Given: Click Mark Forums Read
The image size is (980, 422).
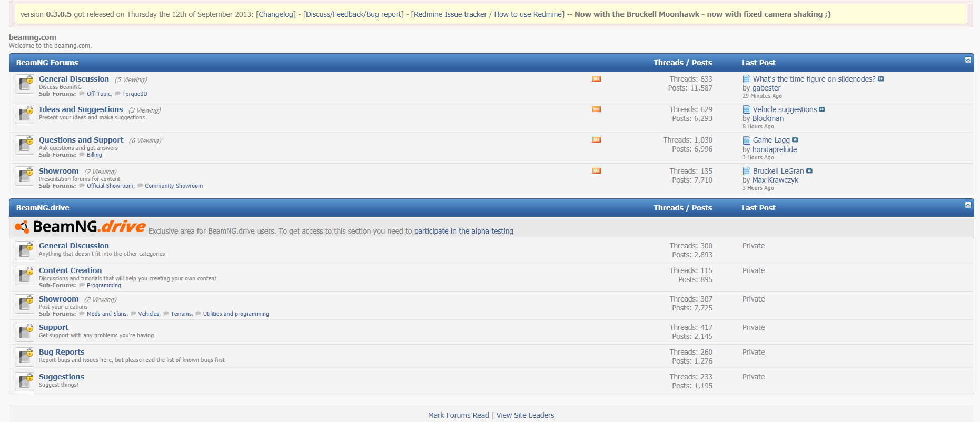Looking at the screenshot, I should click(459, 415).
